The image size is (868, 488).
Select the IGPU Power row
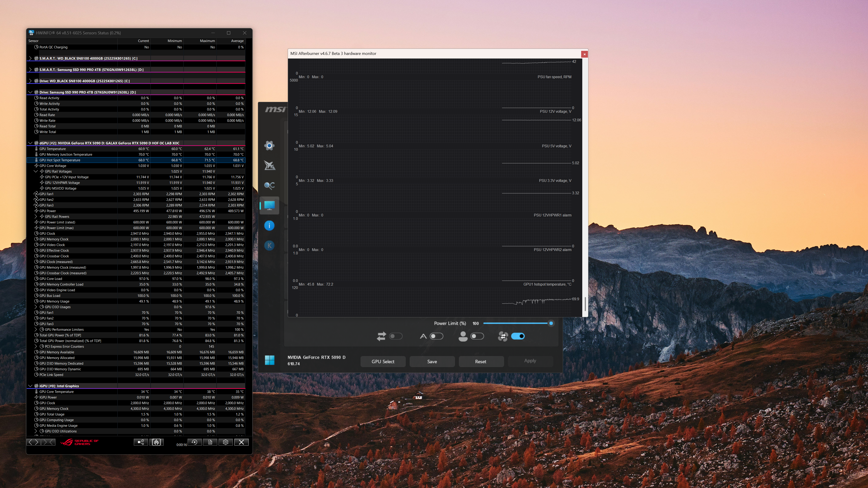pos(136,397)
